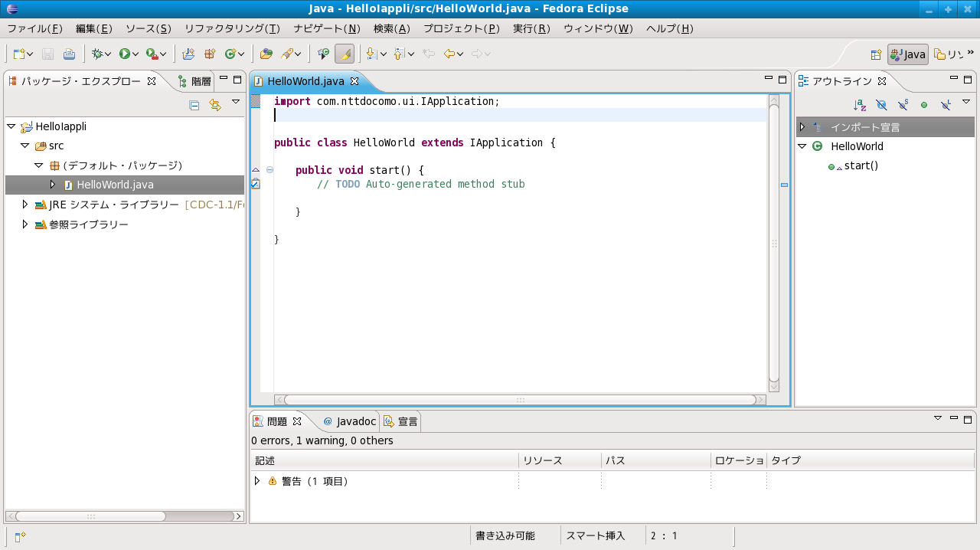Click the green Run toolbar icon
The height and width of the screenshot is (550, 980).
[x=124, y=54]
